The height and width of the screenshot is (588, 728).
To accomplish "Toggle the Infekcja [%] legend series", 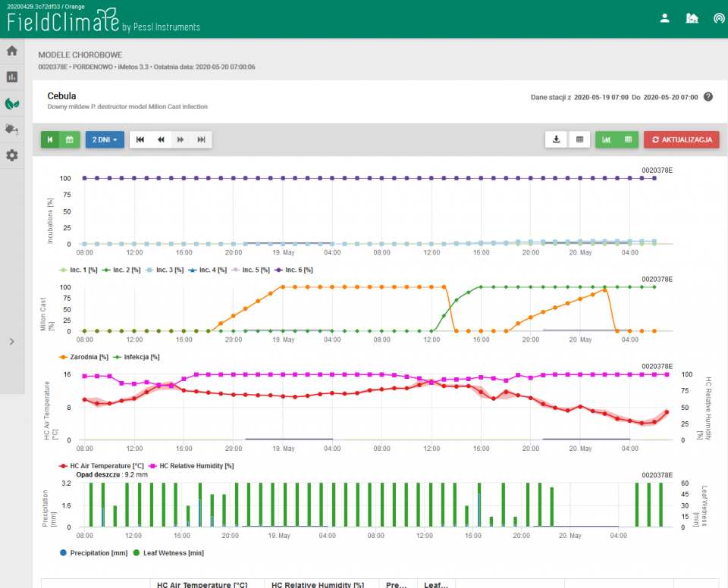I will coord(136,357).
